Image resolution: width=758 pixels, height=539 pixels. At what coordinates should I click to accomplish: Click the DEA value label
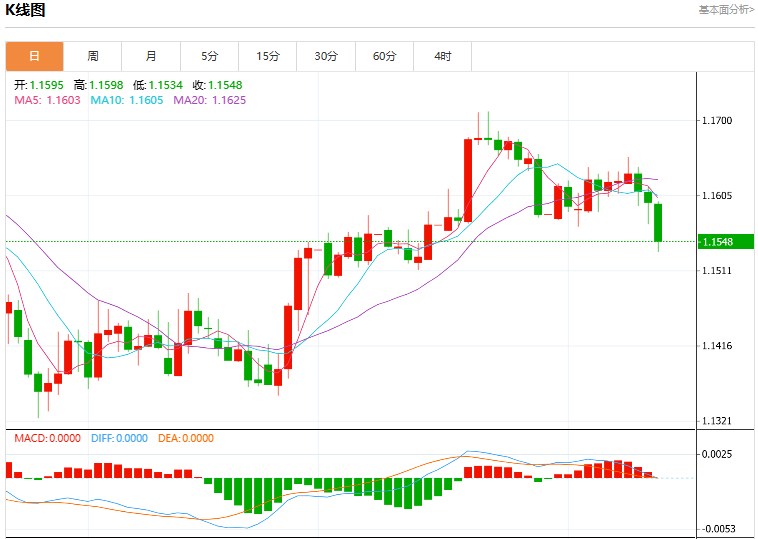(x=186, y=438)
